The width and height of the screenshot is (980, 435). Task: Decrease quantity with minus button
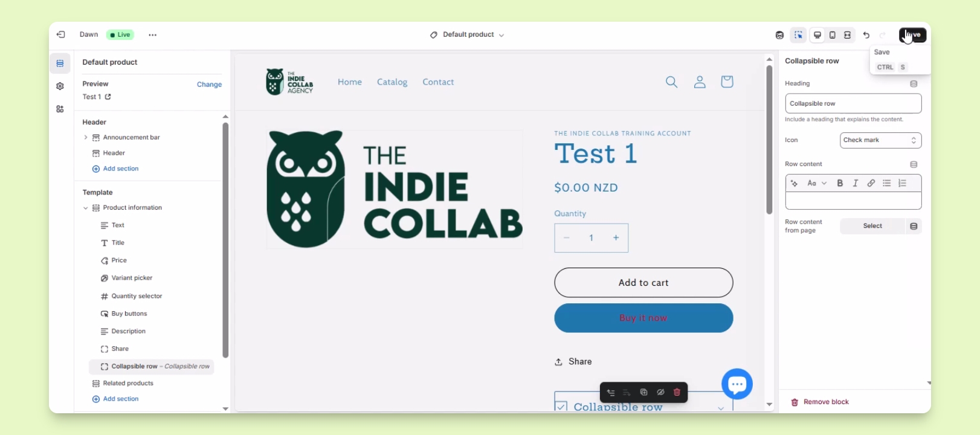pyautogui.click(x=567, y=238)
